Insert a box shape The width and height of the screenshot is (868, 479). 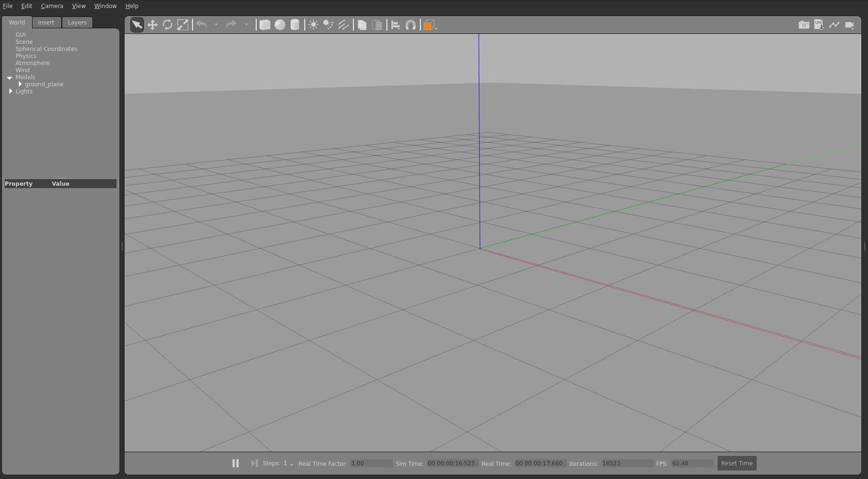265,25
